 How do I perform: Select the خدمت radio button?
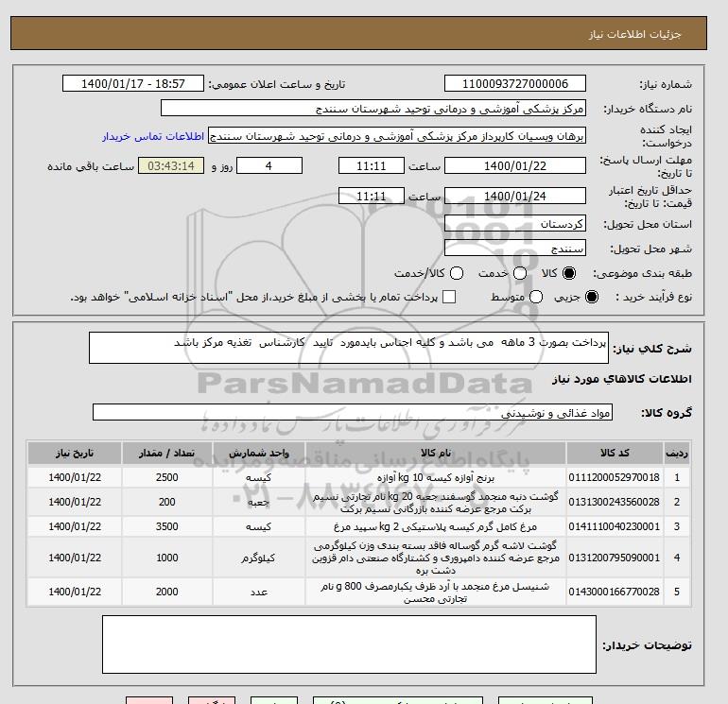(520, 273)
